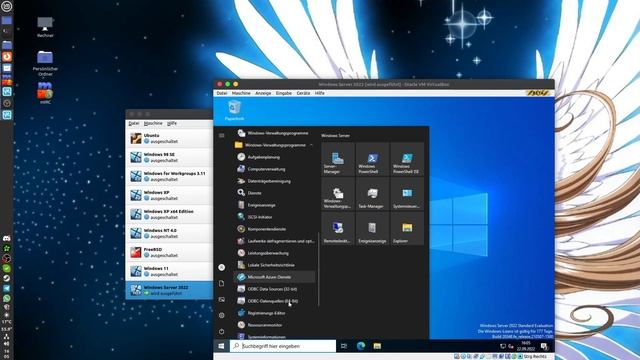Open the Server-Manager tile in Start menu
This screenshot has width=640, height=360.
point(338,160)
